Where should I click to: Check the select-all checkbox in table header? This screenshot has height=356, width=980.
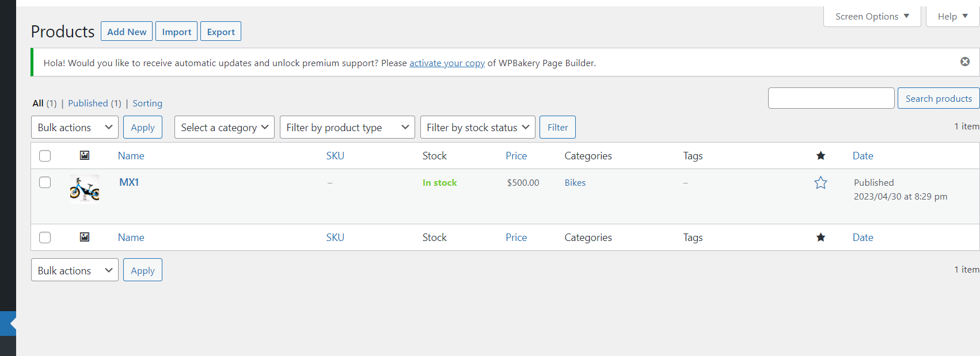tap(45, 156)
